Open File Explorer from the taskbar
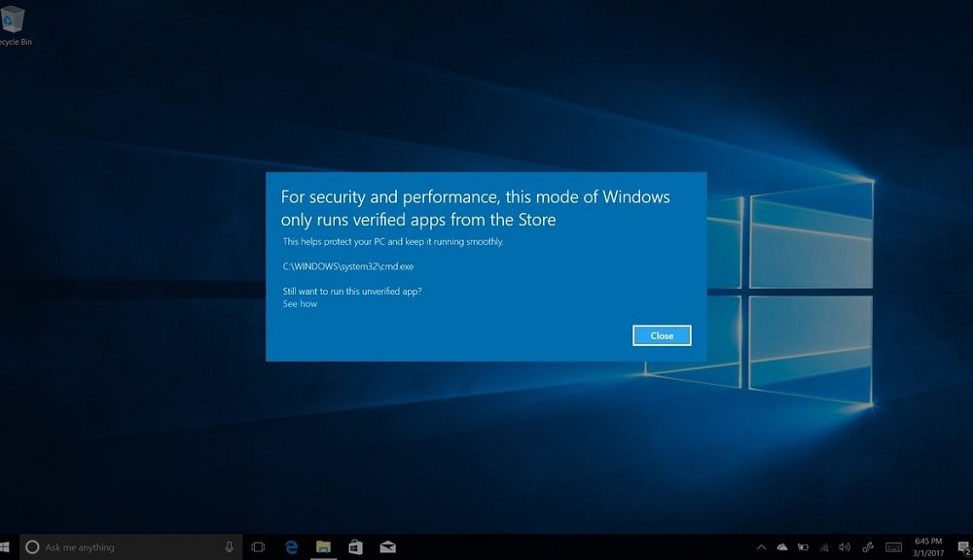 click(323, 547)
